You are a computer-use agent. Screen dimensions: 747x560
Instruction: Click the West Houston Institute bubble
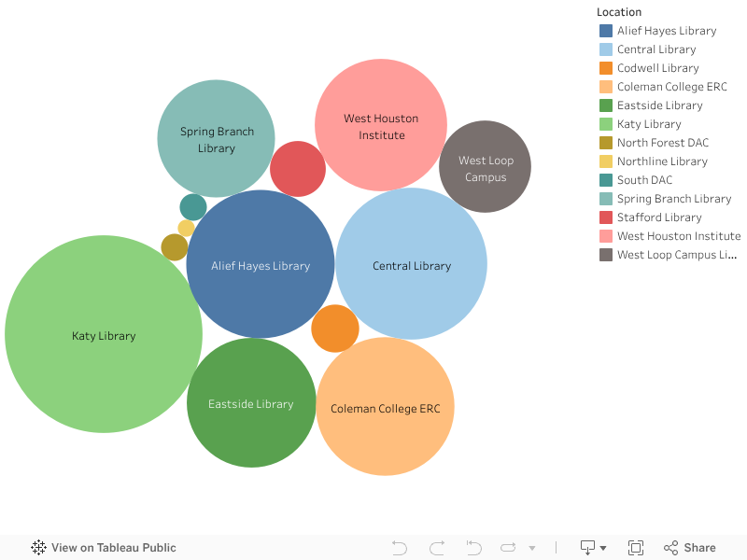[381, 125]
